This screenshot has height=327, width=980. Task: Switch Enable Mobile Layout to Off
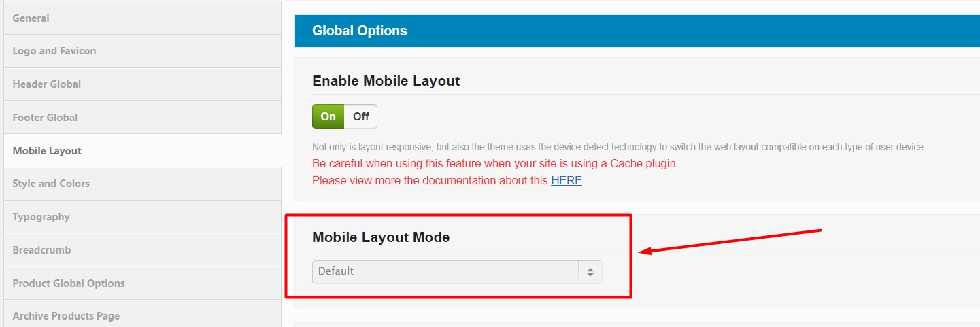(360, 117)
